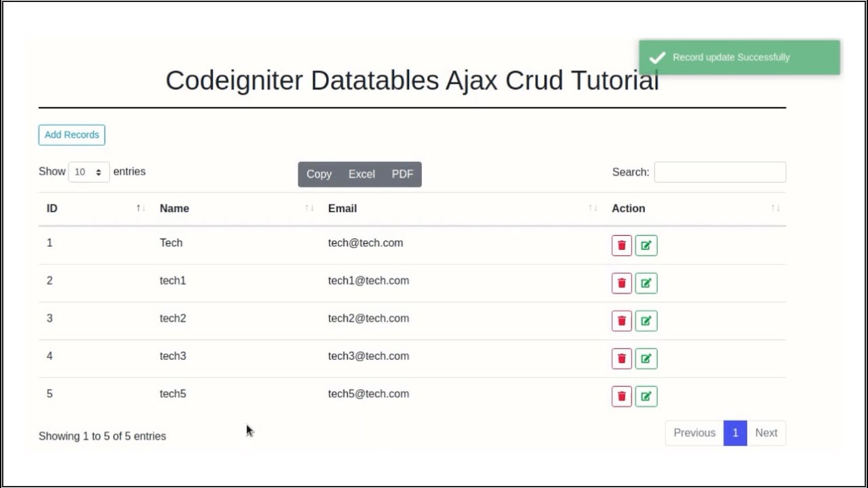Edit the tech5 record
868x488 pixels.
click(646, 396)
